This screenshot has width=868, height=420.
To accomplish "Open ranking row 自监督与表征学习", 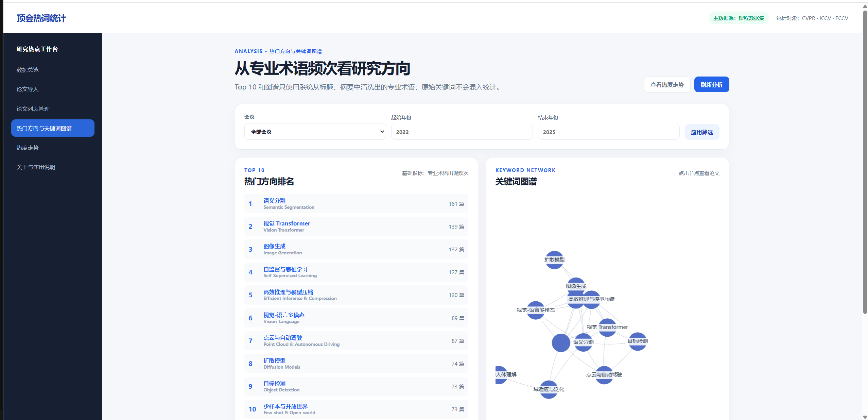I will coord(356,272).
